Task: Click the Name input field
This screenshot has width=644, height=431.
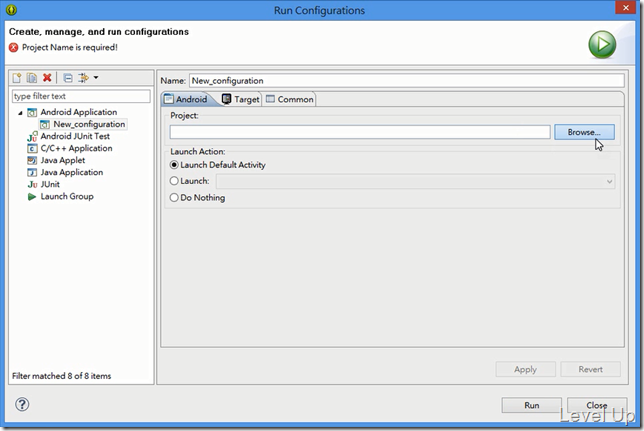Action: tap(407, 81)
